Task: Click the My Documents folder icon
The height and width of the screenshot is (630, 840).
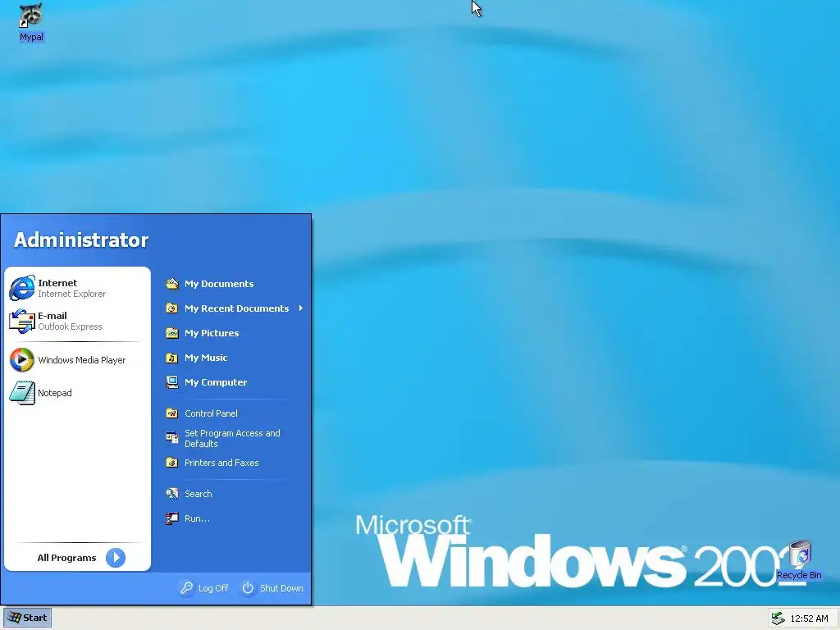Action: (x=172, y=283)
